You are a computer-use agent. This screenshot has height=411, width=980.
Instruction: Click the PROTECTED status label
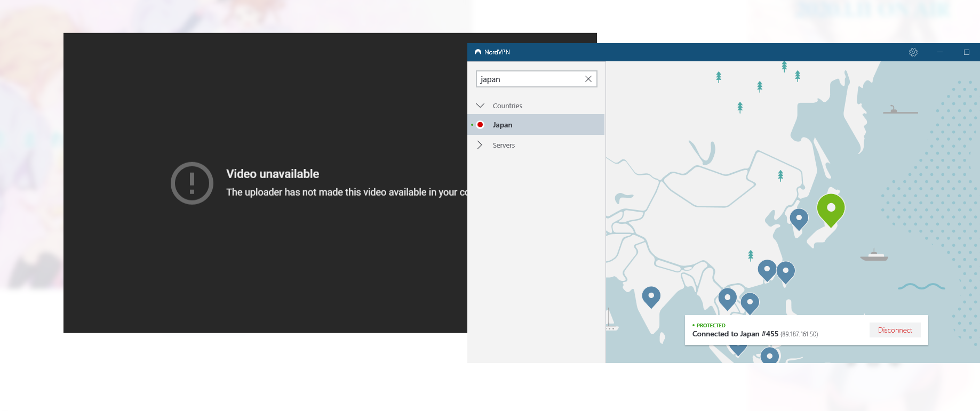click(711, 325)
